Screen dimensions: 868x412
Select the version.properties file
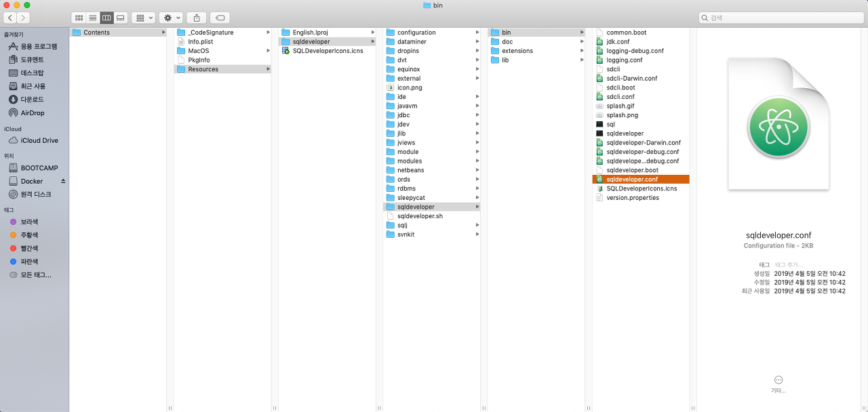coord(641,198)
